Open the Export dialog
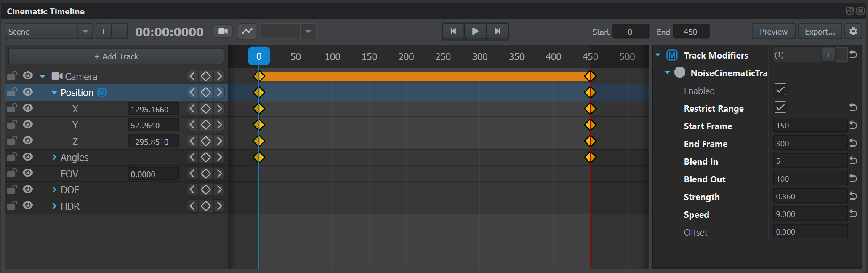Screen dimensions: 868x273 click(x=820, y=32)
